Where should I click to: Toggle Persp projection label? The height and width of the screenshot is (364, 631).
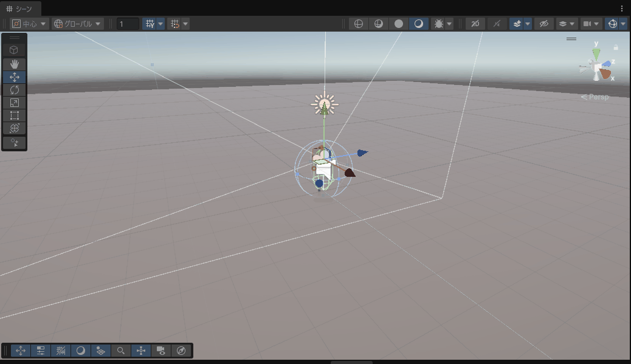coord(595,97)
